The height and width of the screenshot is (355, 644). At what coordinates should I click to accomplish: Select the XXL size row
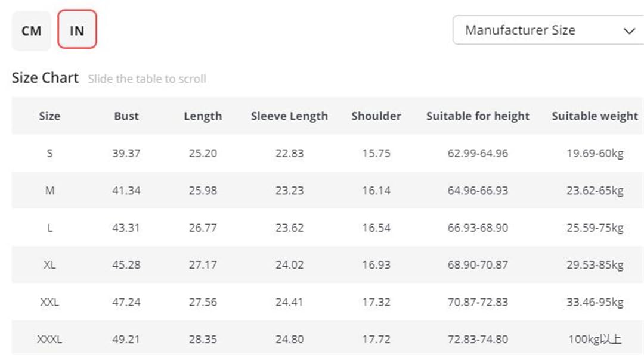(327, 302)
